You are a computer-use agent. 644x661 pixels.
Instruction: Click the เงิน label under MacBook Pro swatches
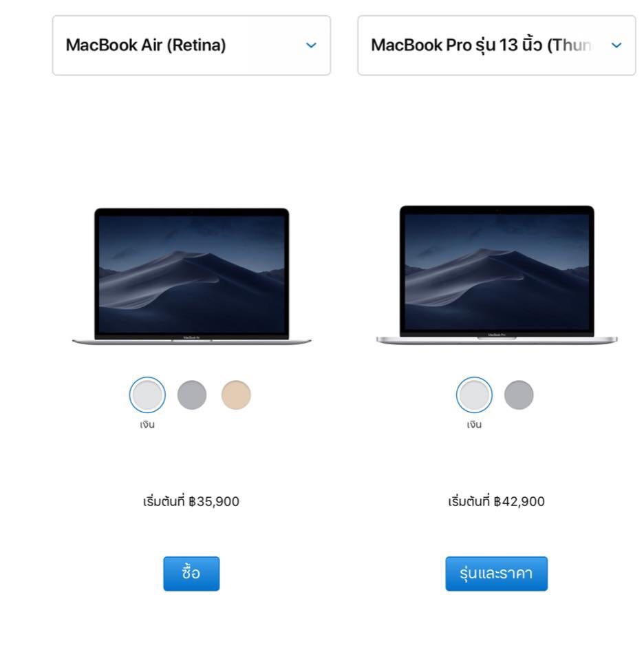[x=474, y=425]
